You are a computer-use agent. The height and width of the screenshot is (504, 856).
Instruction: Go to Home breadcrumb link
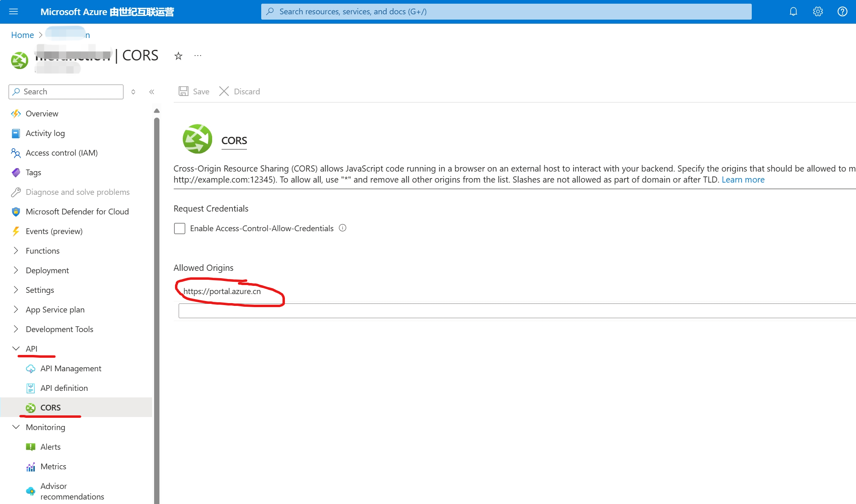(x=22, y=35)
